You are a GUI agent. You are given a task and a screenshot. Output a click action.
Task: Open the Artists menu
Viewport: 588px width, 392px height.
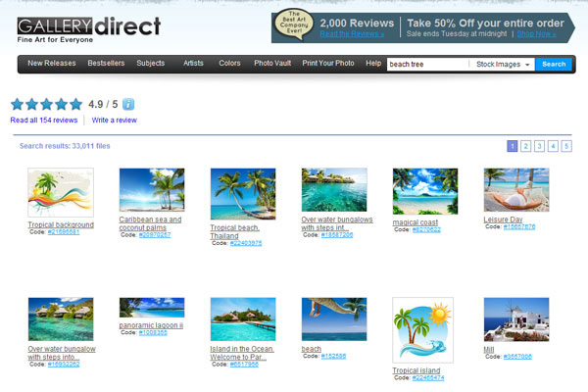193,63
